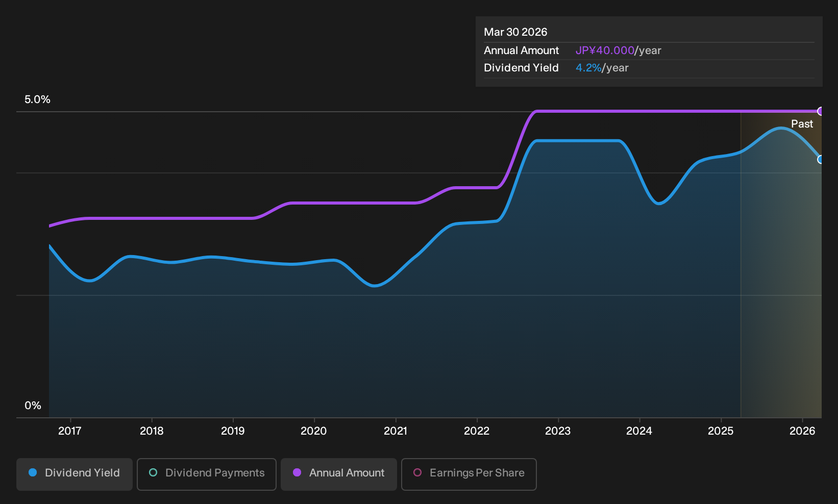This screenshot has height=504, width=838.
Task: Click the blue Dividend Yield legend dot
Action: 33,472
